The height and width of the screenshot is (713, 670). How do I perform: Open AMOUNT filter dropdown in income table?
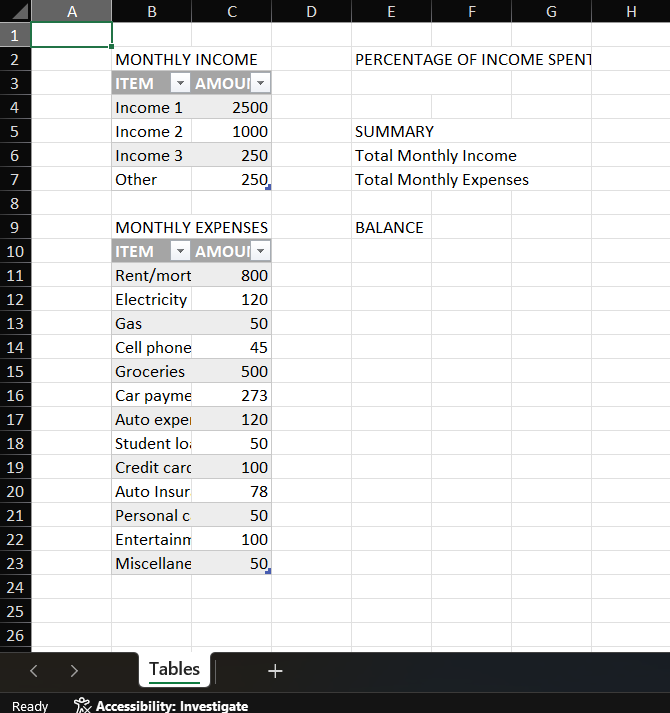click(261, 83)
